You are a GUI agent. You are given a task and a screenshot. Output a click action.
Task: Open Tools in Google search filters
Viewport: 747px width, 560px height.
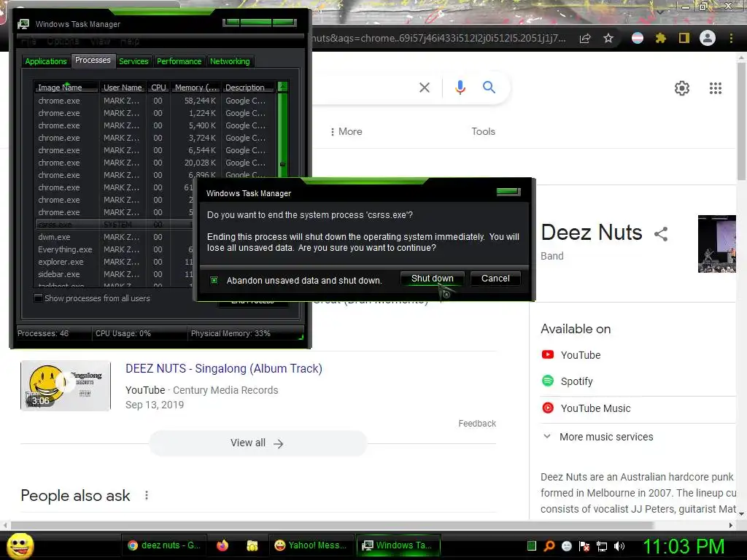coord(483,131)
